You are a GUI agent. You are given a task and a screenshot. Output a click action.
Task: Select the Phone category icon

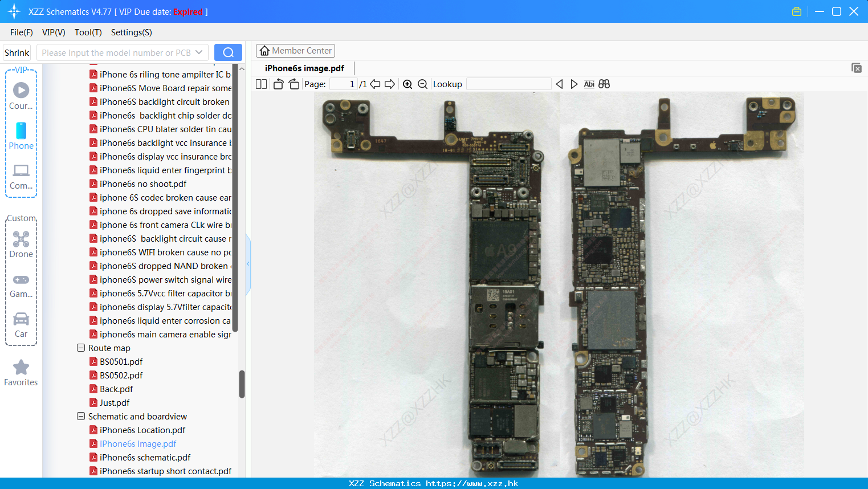click(21, 131)
